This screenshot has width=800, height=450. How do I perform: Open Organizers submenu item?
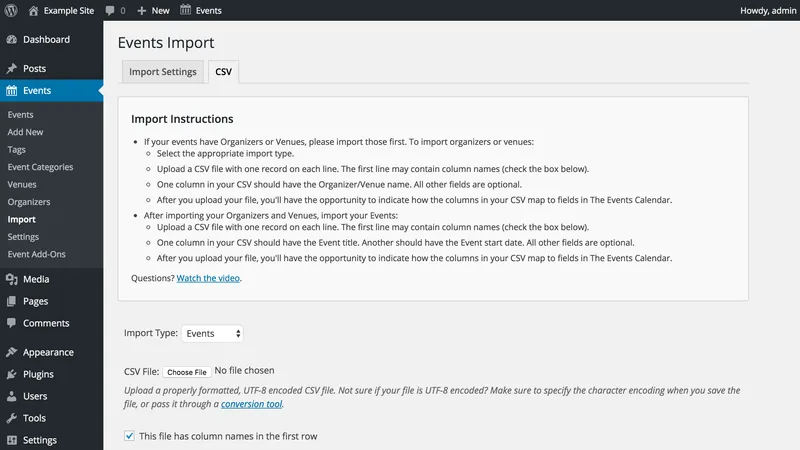(x=29, y=202)
